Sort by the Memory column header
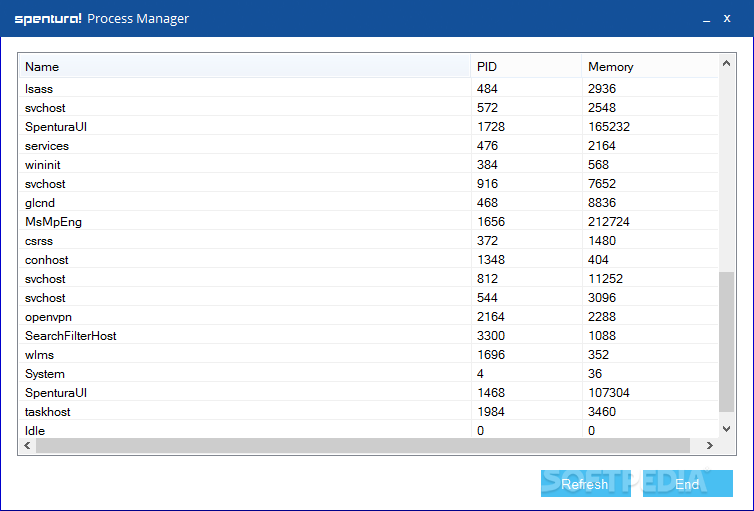This screenshot has width=754, height=511. pos(650,66)
